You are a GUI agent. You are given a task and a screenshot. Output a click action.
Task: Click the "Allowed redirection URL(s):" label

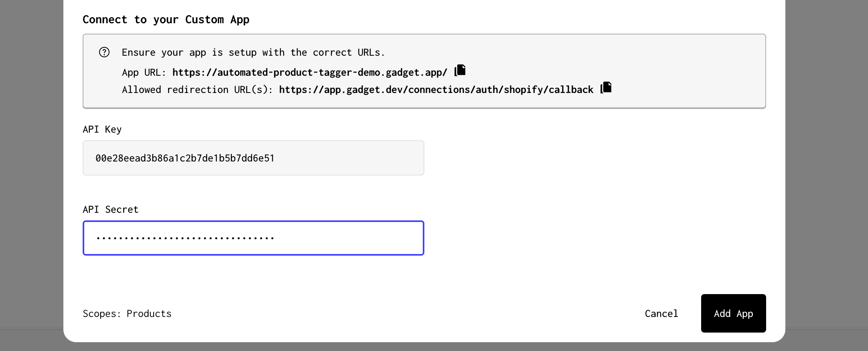point(197,90)
